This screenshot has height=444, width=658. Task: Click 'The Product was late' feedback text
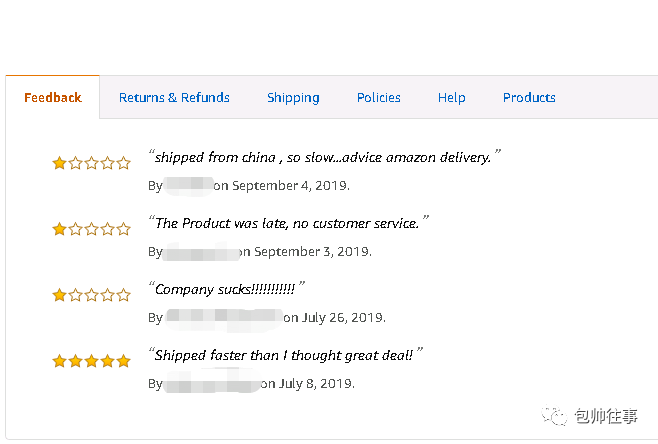[x=289, y=223]
